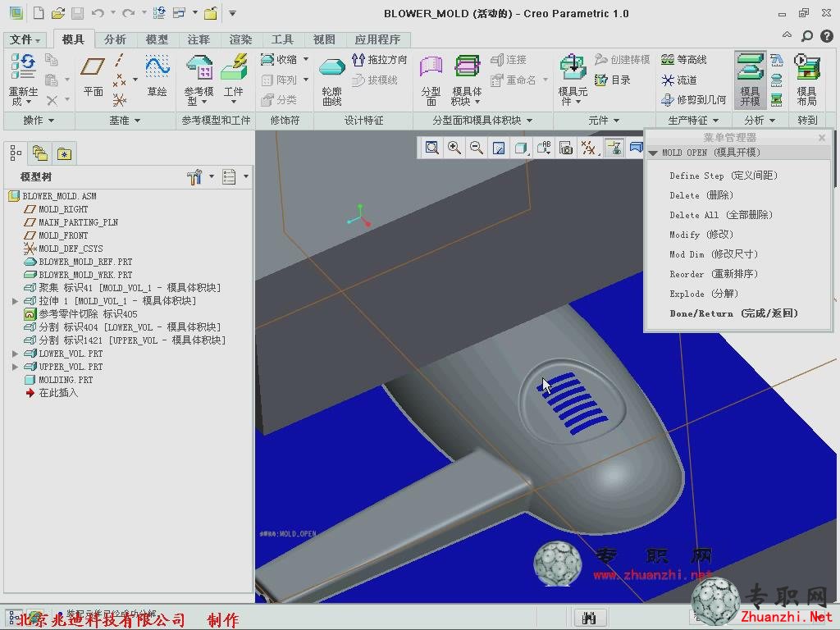Switch to the 渲染 ribbon tab
This screenshot has width=840, height=630.
coord(240,39)
